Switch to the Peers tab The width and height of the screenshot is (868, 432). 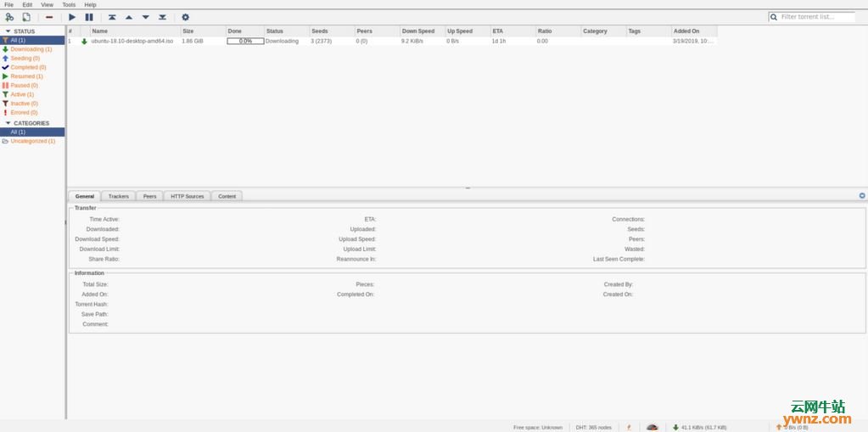tap(149, 196)
